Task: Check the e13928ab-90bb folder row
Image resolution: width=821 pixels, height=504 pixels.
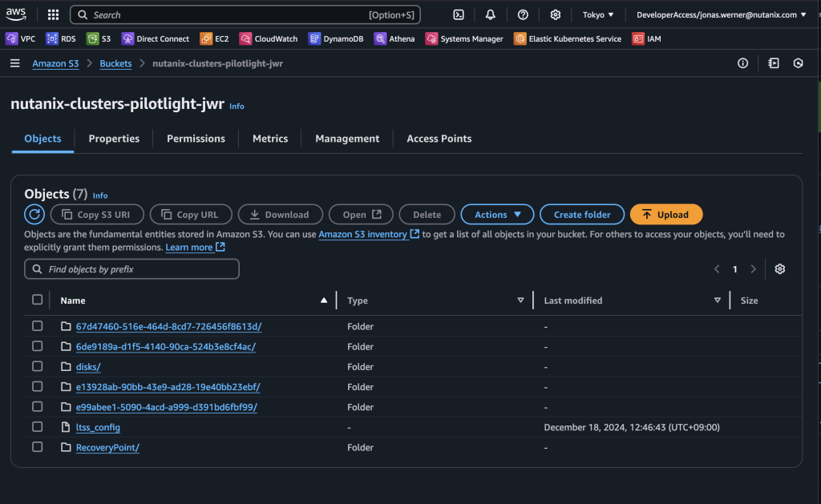Action: click(37, 386)
